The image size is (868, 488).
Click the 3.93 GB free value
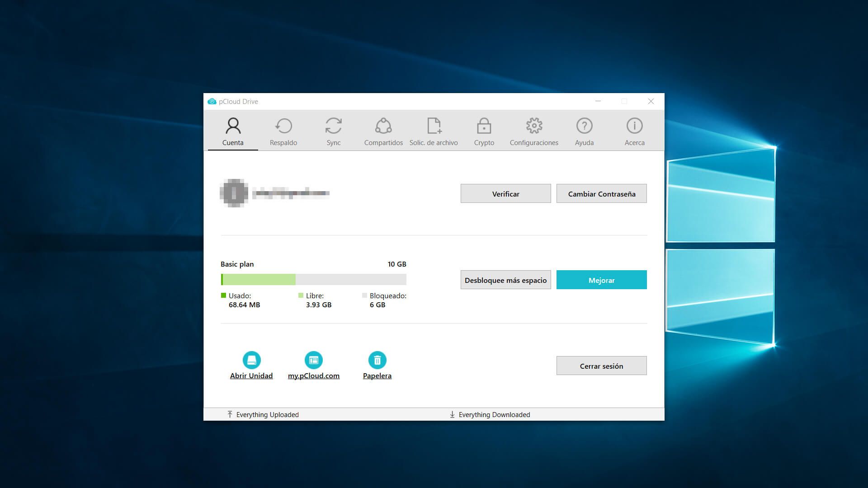tap(319, 305)
